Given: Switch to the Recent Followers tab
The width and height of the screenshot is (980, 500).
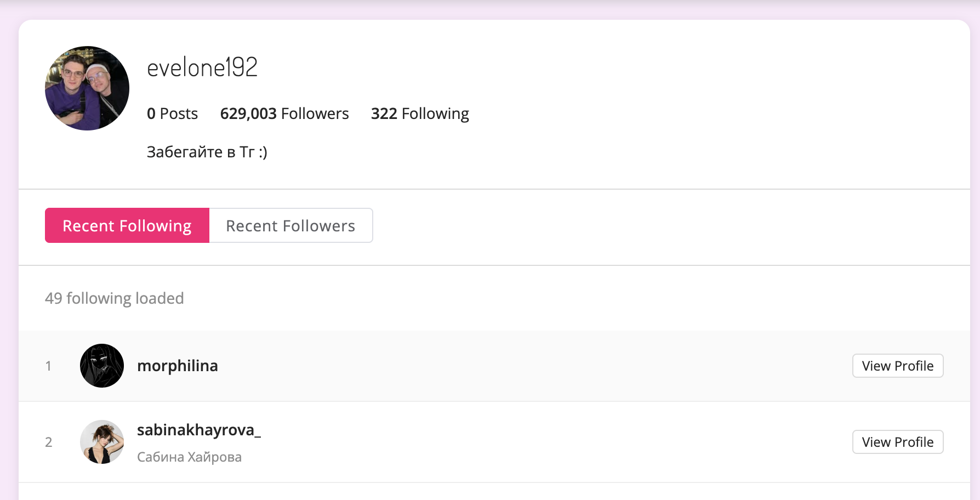Looking at the screenshot, I should (290, 225).
